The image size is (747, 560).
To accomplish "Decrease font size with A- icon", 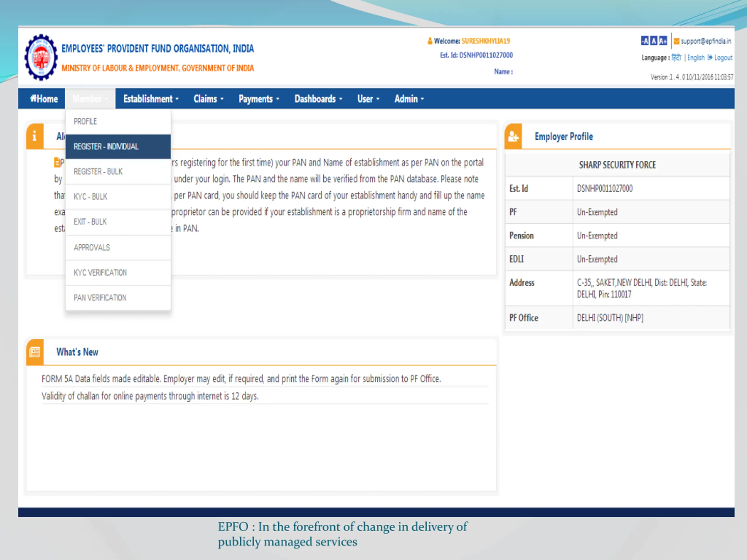I will point(645,41).
